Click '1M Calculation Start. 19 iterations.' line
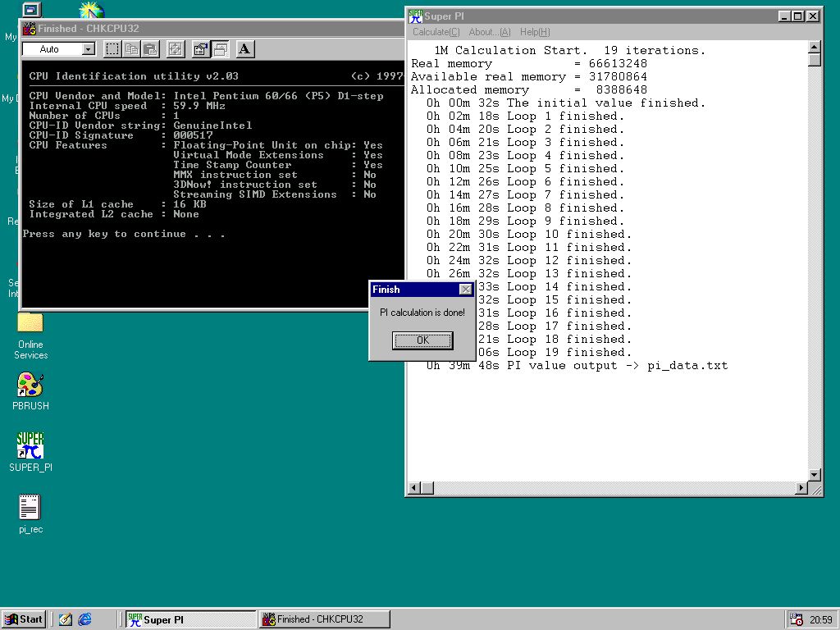Viewport: 840px width, 630px height. click(570, 51)
